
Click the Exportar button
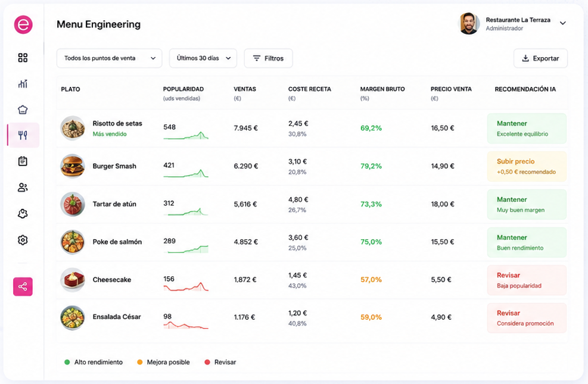540,58
